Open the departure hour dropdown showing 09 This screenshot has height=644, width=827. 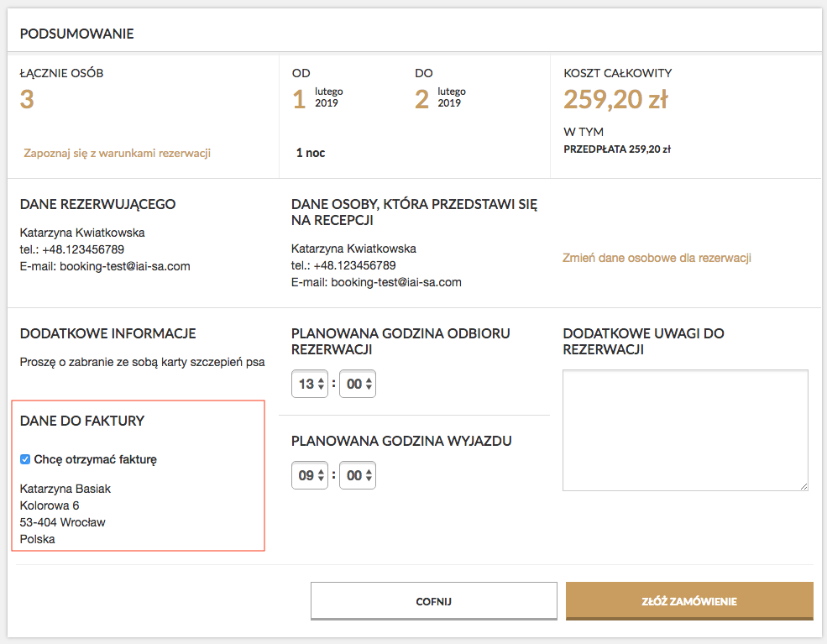(x=310, y=475)
